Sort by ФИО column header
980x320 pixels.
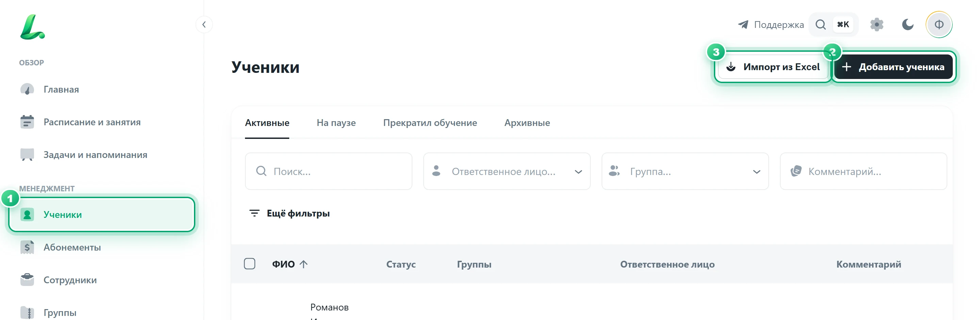coord(290,265)
